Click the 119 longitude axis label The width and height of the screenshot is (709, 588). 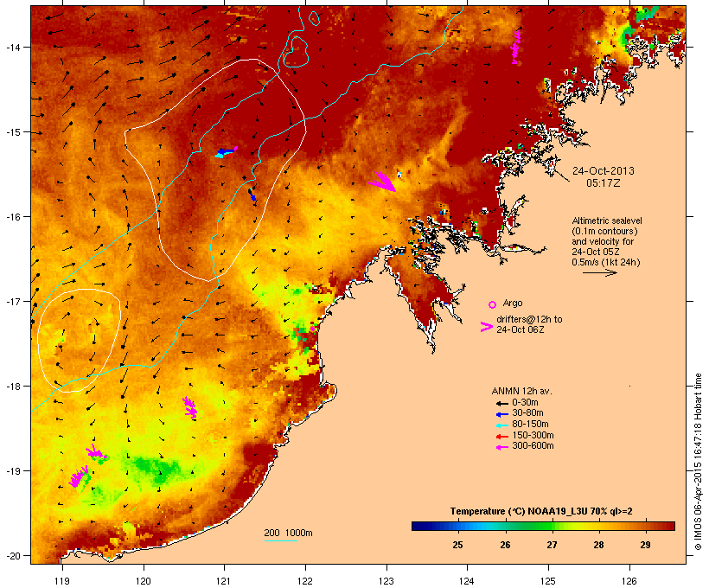62,580
